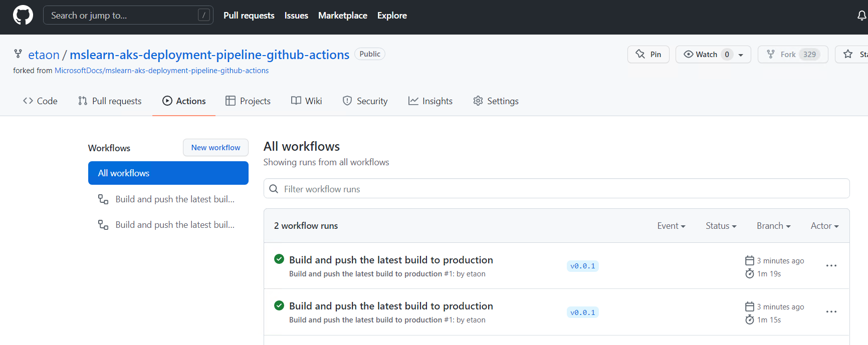
Task: Open the etaon owner link
Action: [x=44, y=55]
